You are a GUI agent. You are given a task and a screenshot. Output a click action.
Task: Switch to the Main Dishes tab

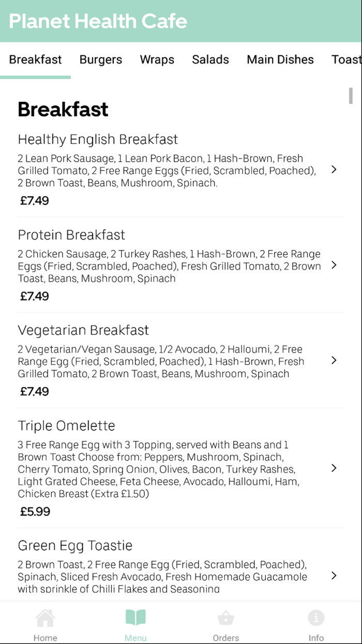(x=280, y=60)
